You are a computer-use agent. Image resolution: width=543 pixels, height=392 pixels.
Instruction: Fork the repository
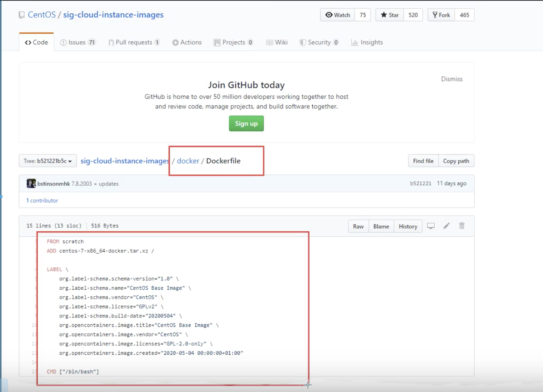[x=441, y=15]
